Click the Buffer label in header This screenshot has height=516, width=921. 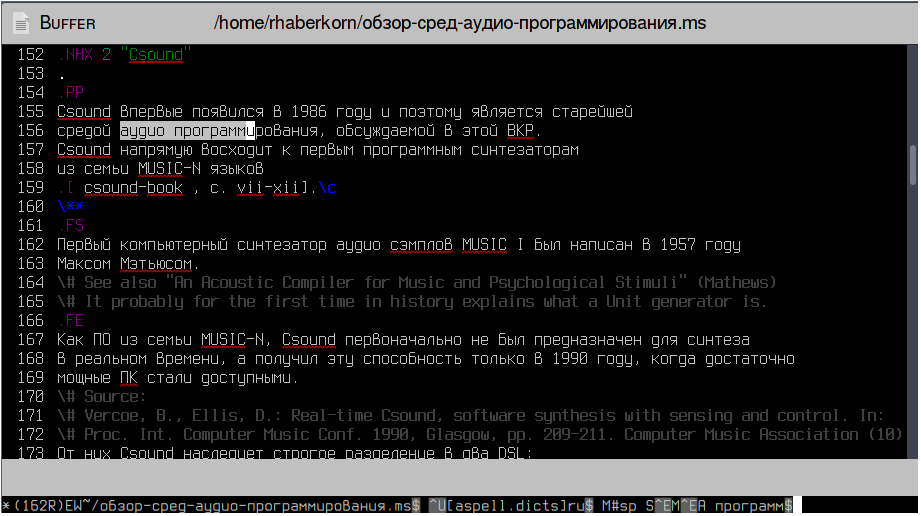pos(67,24)
